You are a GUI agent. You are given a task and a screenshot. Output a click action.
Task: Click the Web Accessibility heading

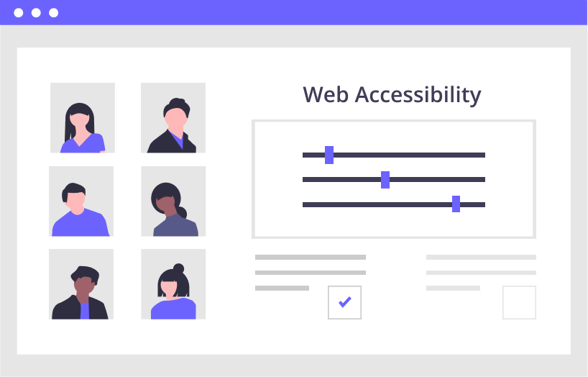(392, 95)
